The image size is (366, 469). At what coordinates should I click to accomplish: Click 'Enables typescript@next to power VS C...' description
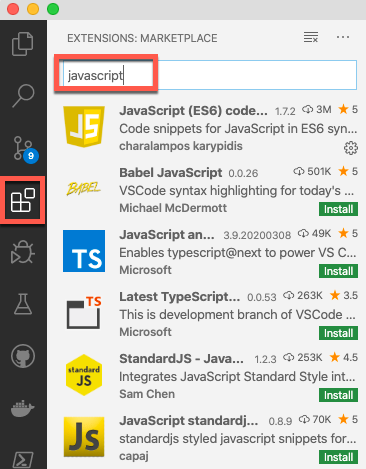click(x=238, y=253)
